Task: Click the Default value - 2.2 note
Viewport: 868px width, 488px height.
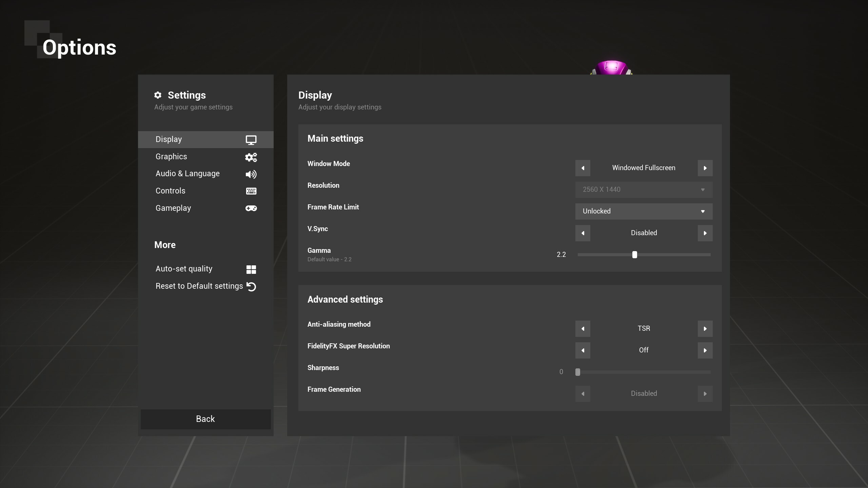Action: 329,259
